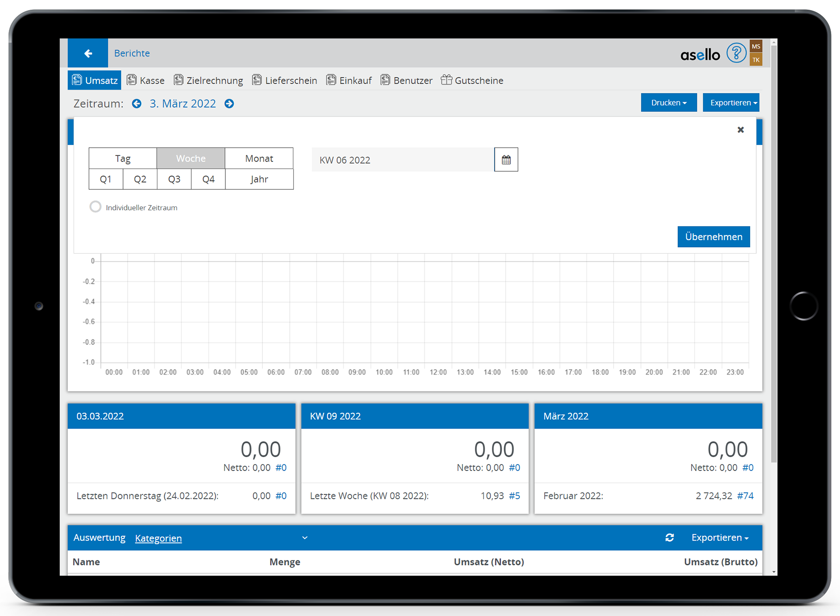Expand the top Exportieren dropdown
Screen dimensions: 840x616
pos(731,103)
